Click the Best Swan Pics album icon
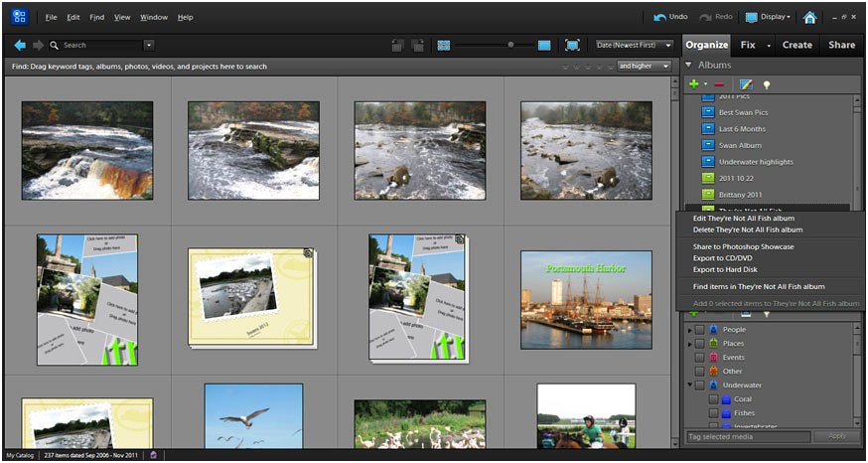868x463 pixels. 708,112
